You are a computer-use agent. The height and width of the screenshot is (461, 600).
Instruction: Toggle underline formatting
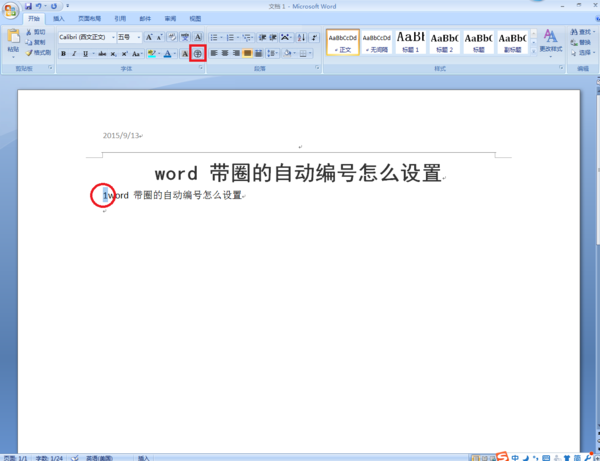85,54
